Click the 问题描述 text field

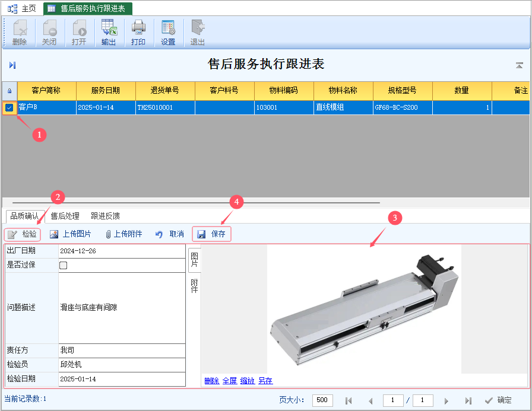(122, 308)
